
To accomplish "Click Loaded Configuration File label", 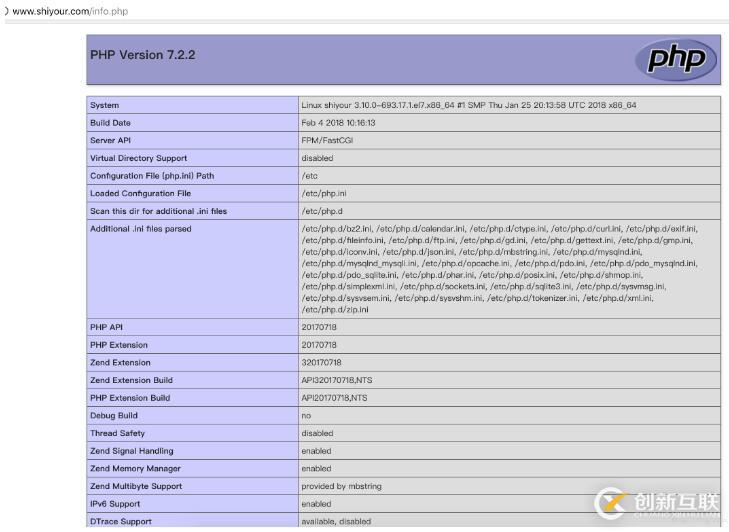I will [x=140, y=193].
